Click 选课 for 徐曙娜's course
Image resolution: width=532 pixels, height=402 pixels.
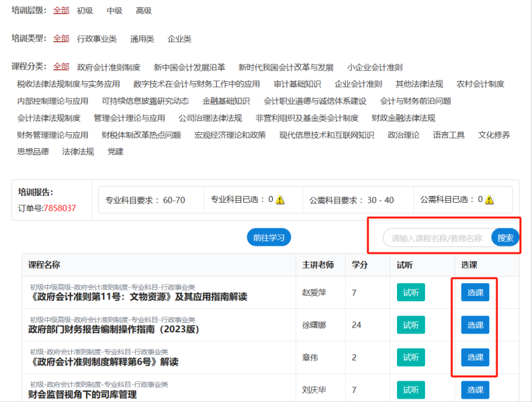(x=475, y=325)
